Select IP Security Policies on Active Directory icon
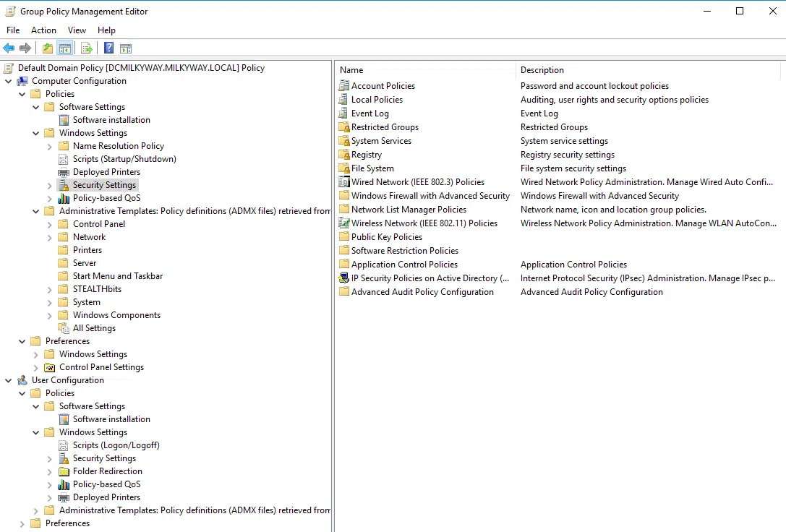Viewport: 786px width, 532px height. coord(344,278)
